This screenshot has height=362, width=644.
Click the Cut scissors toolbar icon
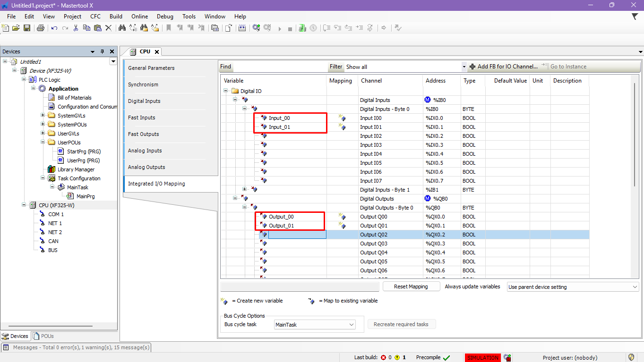pyautogui.click(x=77, y=28)
